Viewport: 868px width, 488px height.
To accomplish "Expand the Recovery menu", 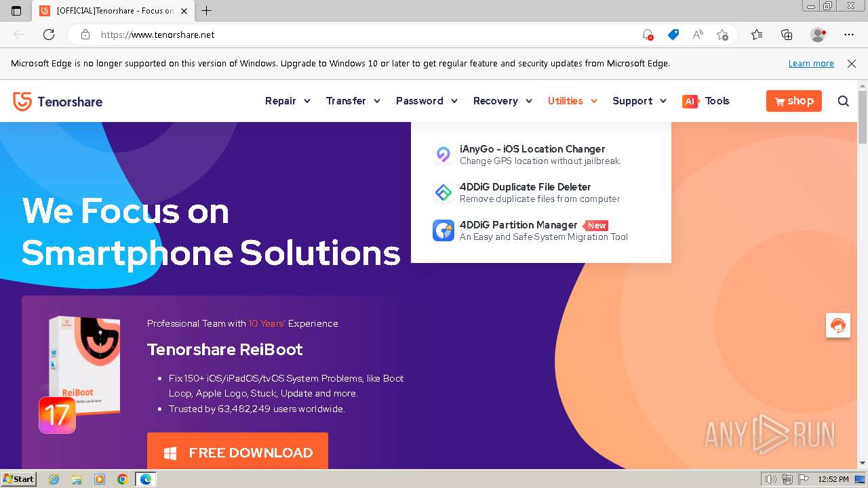I will (502, 101).
